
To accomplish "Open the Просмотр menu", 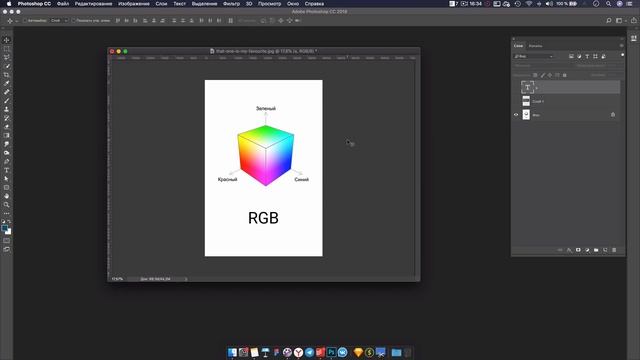I will (269, 4).
